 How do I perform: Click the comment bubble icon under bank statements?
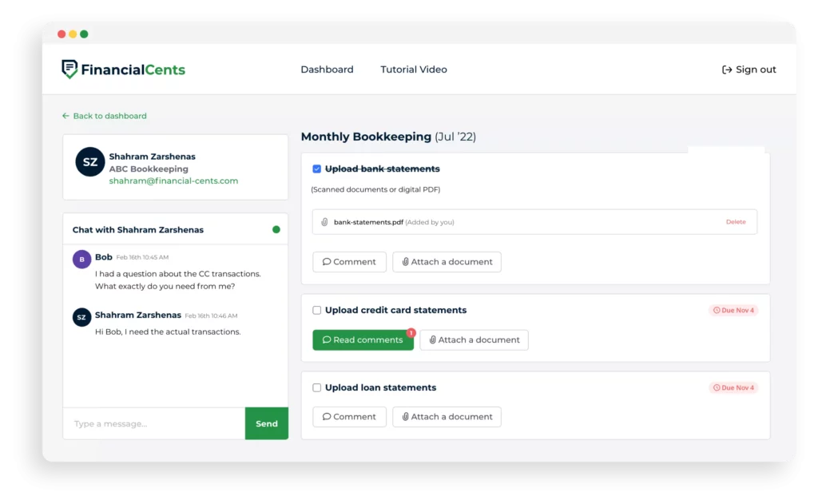(326, 261)
